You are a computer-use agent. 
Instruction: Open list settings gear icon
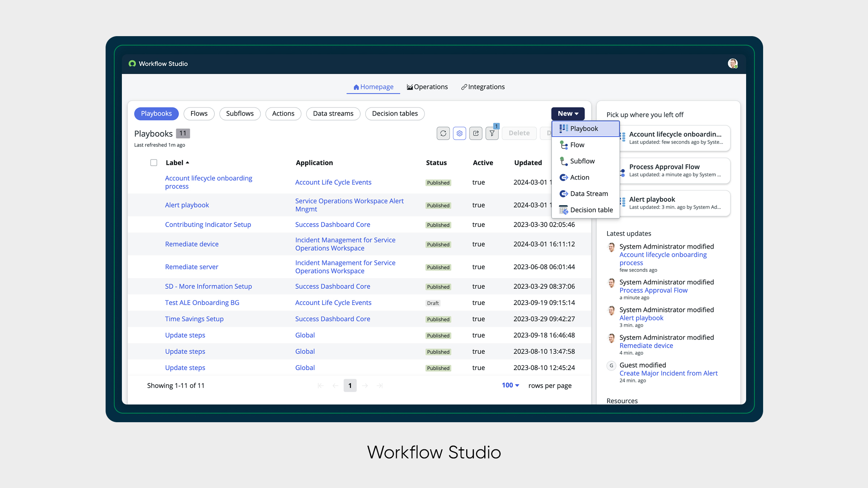(x=459, y=133)
